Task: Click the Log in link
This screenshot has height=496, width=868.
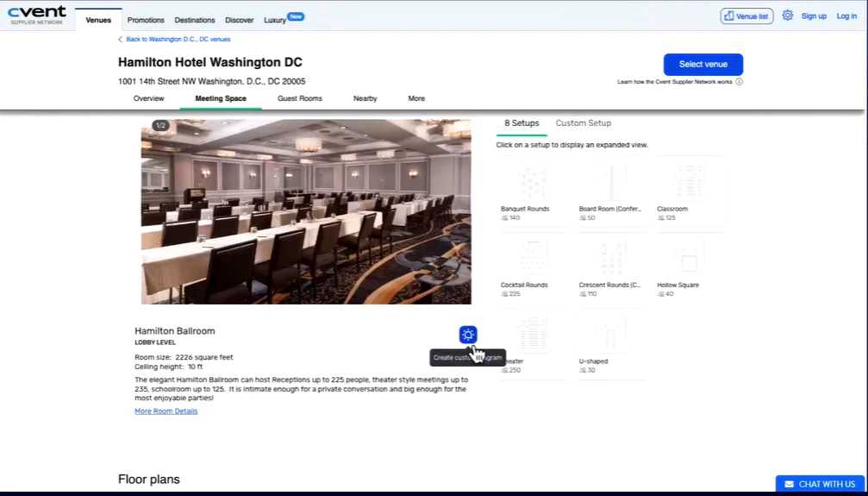Action: [846, 16]
